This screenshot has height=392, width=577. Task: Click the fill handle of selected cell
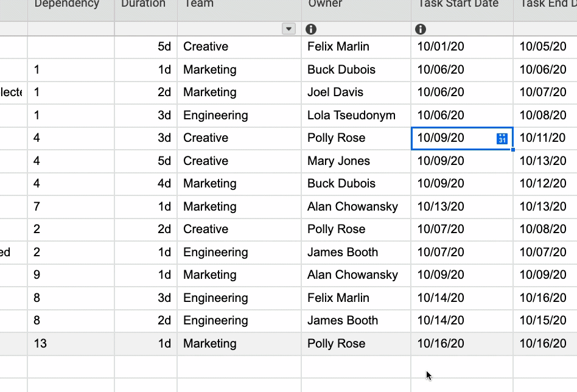click(x=513, y=149)
